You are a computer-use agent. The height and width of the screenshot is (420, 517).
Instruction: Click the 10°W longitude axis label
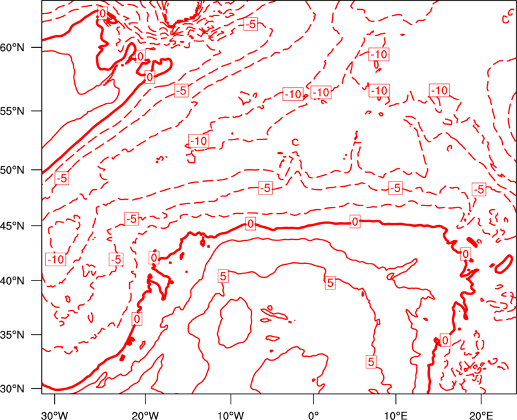[231, 415]
